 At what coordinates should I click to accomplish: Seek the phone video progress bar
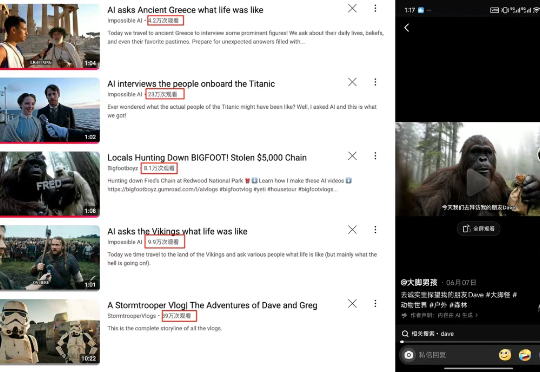point(470,342)
